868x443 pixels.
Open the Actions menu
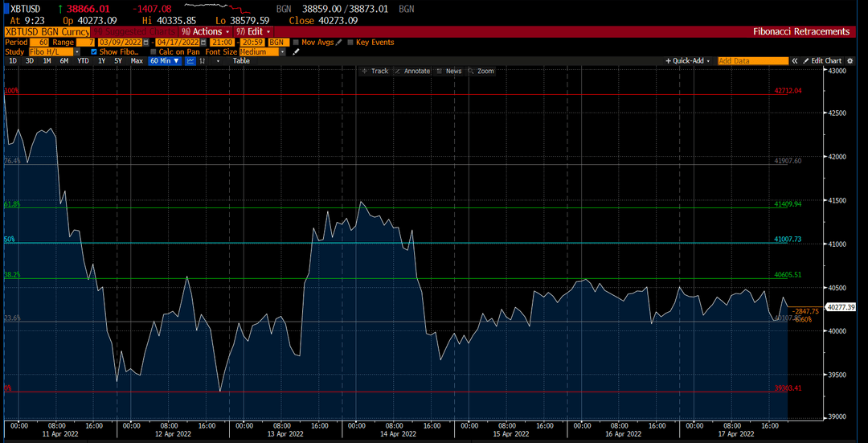point(205,31)
